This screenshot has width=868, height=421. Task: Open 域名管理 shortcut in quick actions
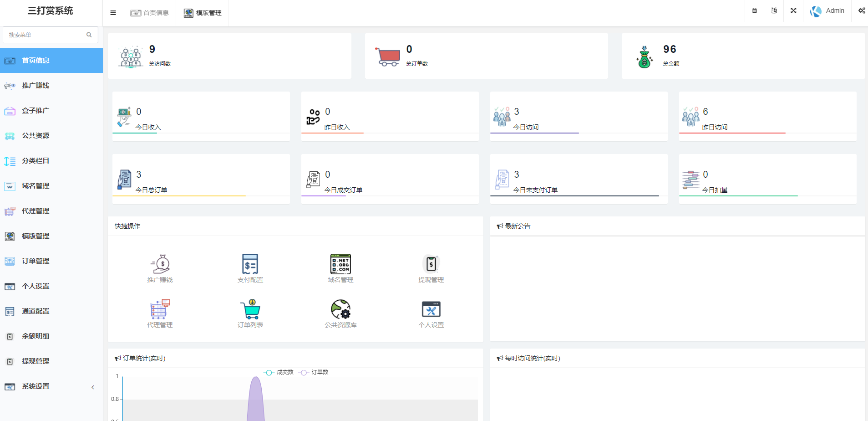[340, 264]
